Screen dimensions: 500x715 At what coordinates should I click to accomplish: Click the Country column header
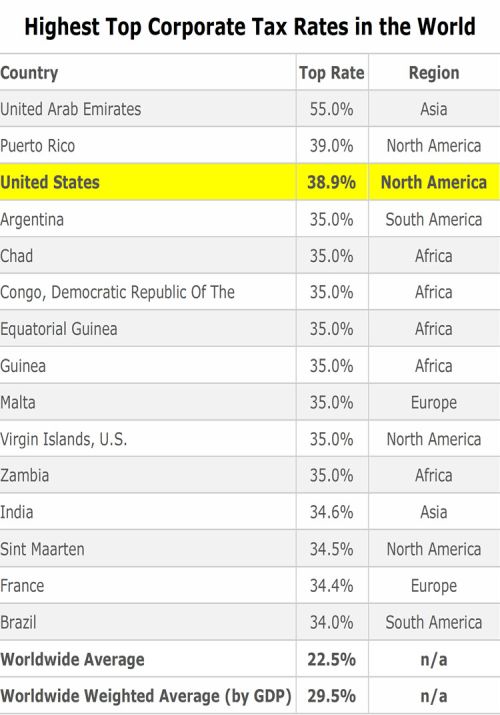(x=29, y=73)
